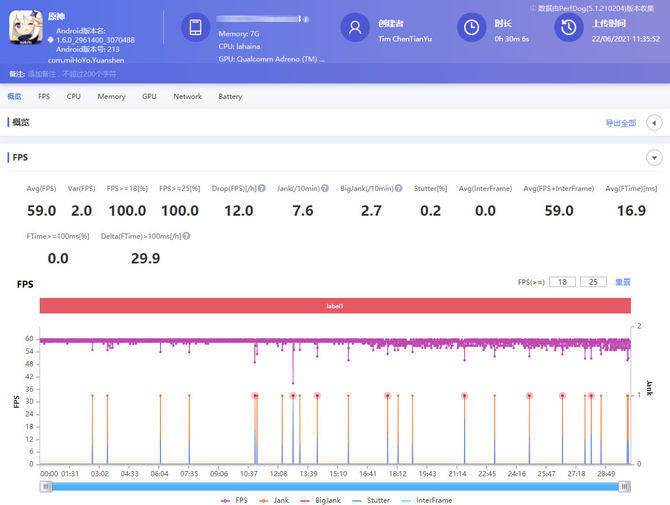Open help for Delta(FTime) metric

click(186, 236)
